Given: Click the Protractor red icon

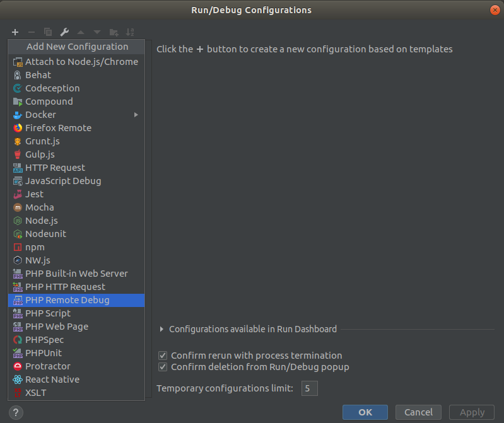Looking at the screenshot, I should (18, 366).
